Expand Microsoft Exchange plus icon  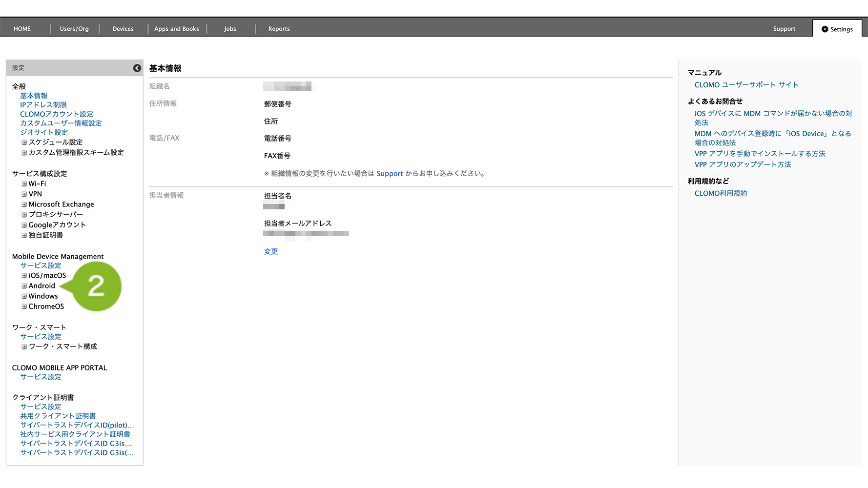coord(24,204)
